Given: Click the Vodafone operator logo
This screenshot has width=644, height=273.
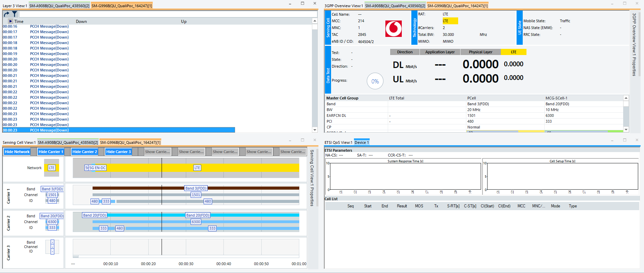Looking at the screenshot, I should pyautogui.click(x=394, y=29).
